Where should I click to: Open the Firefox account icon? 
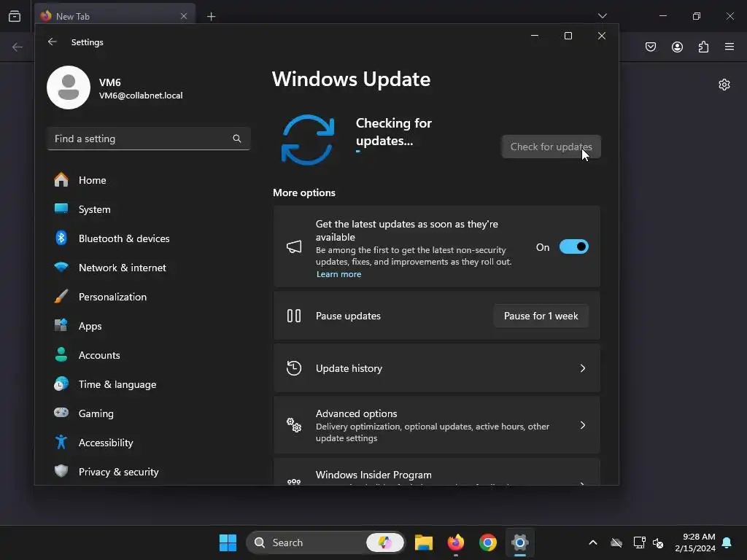pos(677,47)
